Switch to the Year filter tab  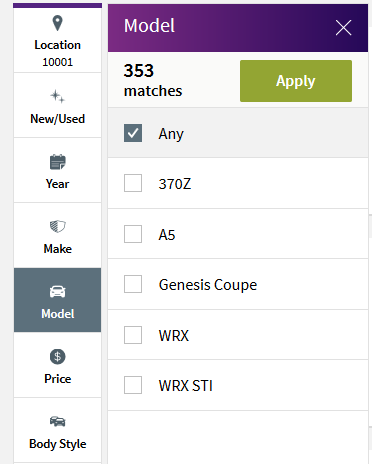pyautogui.click(x=57, y=170)
